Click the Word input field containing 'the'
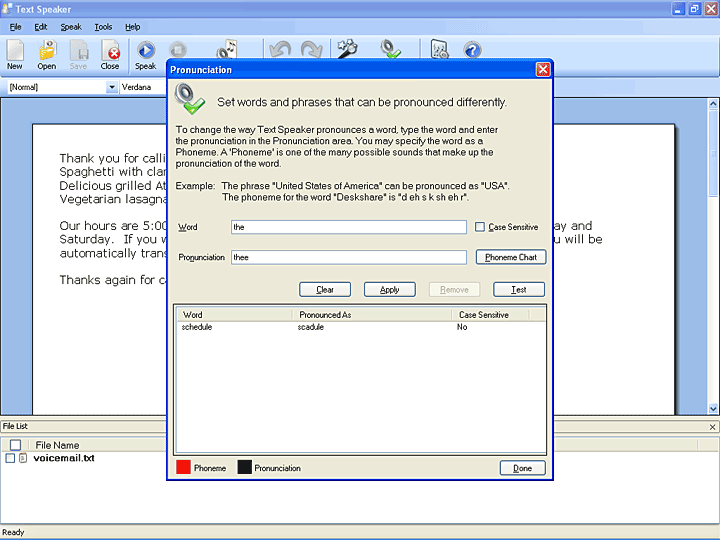 point(349,227)
